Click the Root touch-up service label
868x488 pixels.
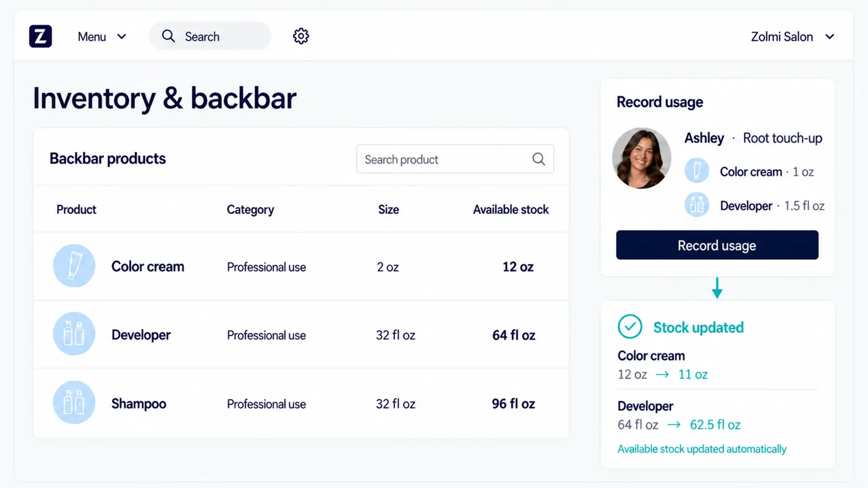[x=782, y=138]
